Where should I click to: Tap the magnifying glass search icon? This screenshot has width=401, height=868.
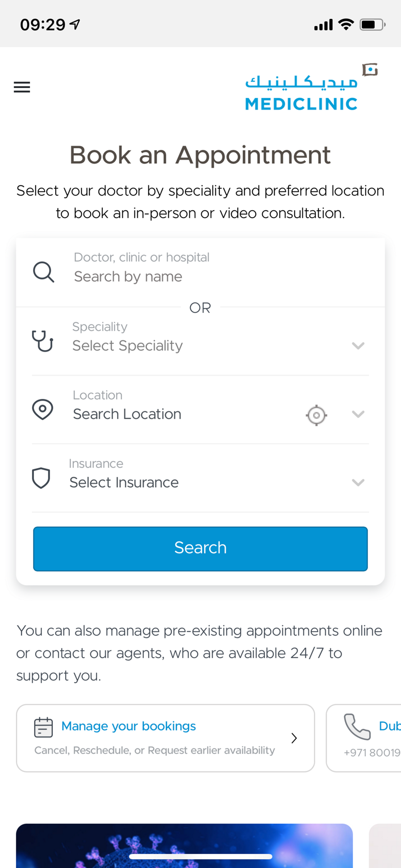tap(43, 272)
